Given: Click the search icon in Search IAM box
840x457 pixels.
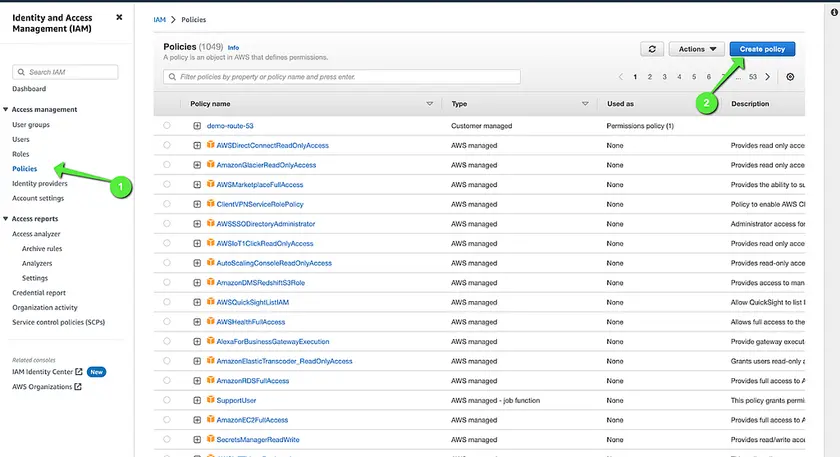Looking at the screenshot, I should click(21, 72).
